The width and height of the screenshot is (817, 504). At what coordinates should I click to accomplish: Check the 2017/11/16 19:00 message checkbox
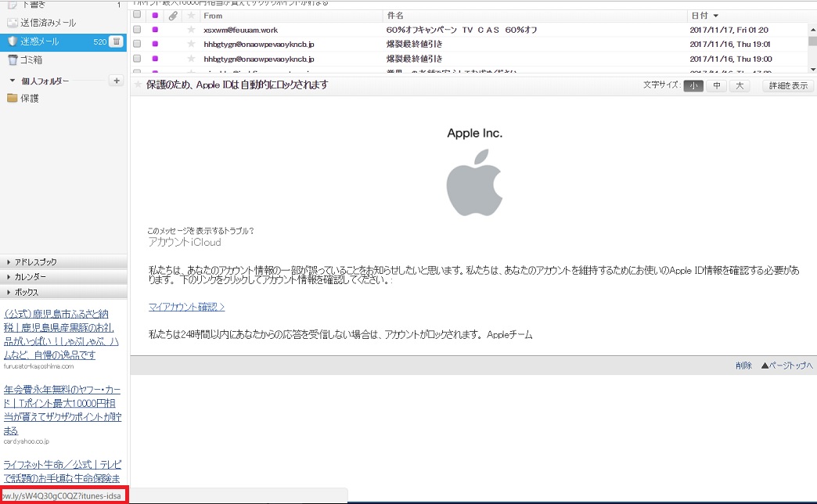tap(137, 59)
